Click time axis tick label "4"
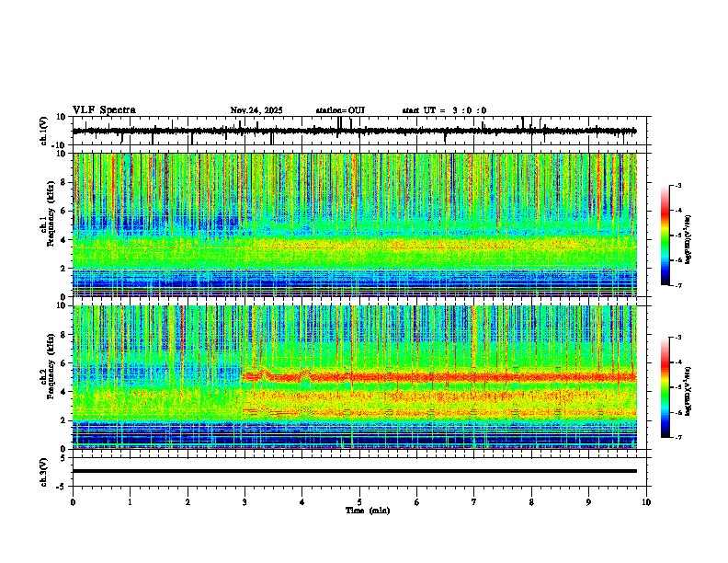The image size is (728, 563). [x=302, y=502]
